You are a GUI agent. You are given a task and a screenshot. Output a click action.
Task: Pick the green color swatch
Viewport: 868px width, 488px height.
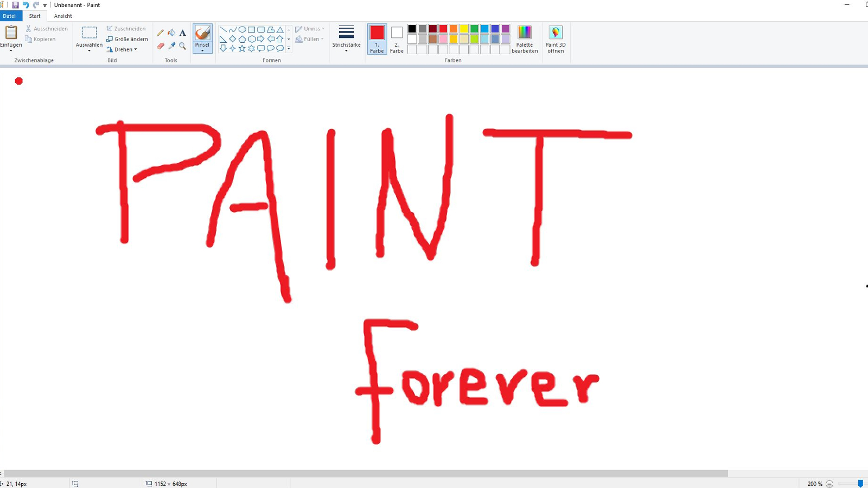tap(474, 29)
